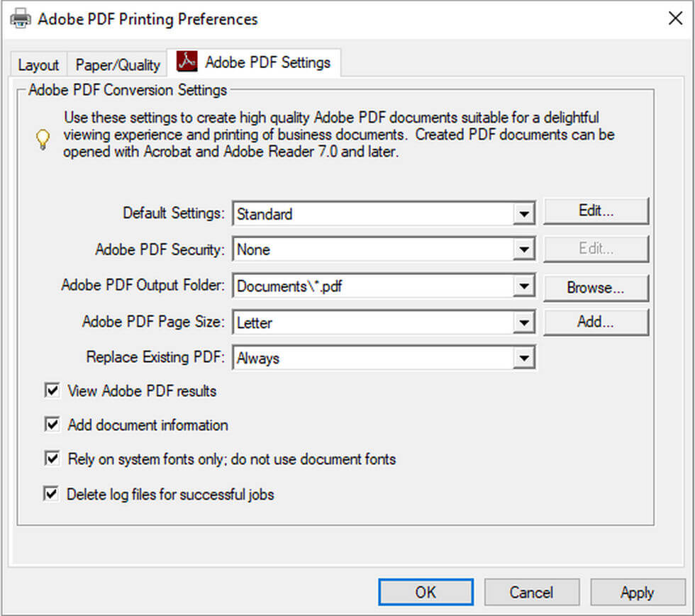Select the Adobe PDF Settings tab
Viewport: 695px width, 616px height.
click(x=254, y=62)
